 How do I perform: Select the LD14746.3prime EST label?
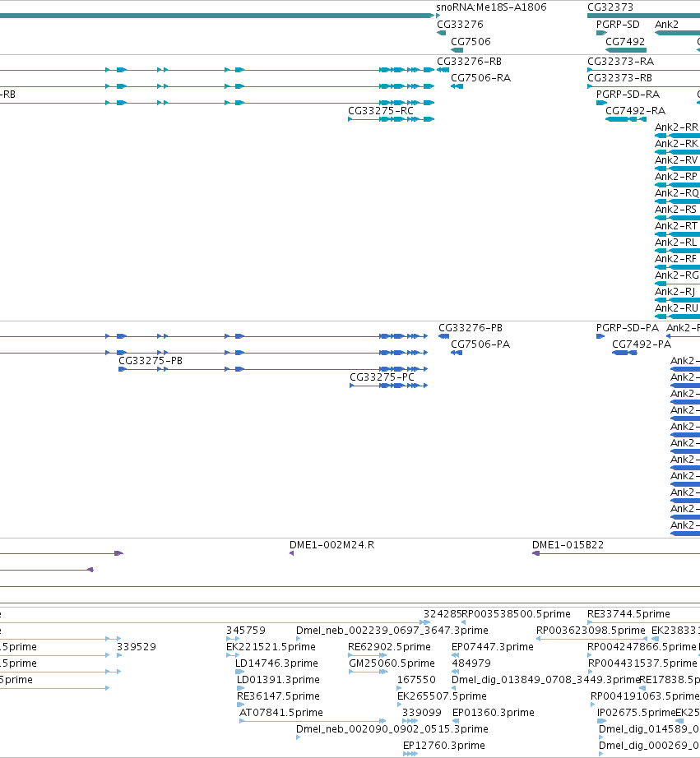pos(276,663)
